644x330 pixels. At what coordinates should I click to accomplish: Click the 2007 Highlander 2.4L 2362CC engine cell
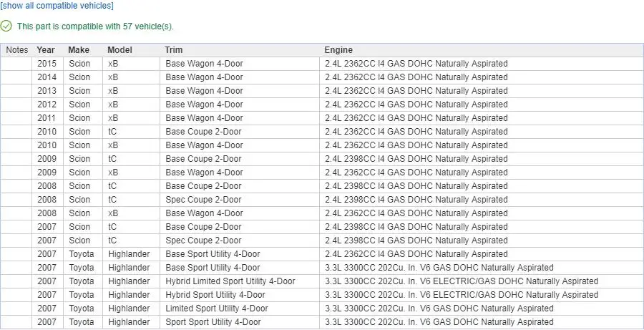coord(482,254)
